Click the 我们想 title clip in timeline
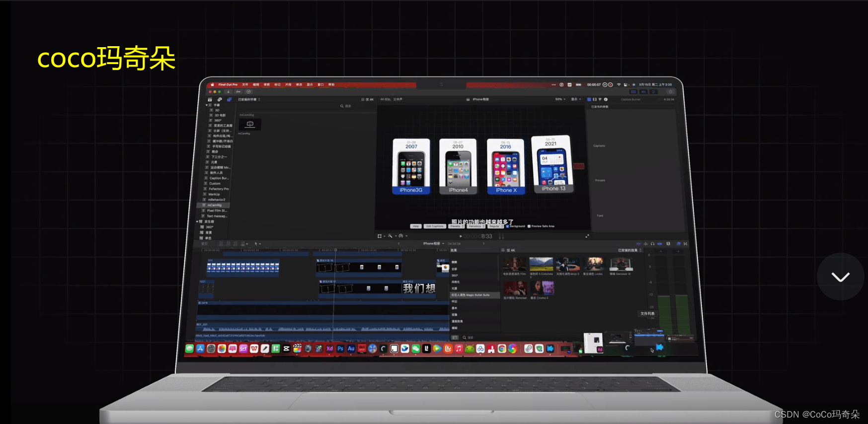Image resolution: width=868 pixels, height=424 pixels. (419, 288)
